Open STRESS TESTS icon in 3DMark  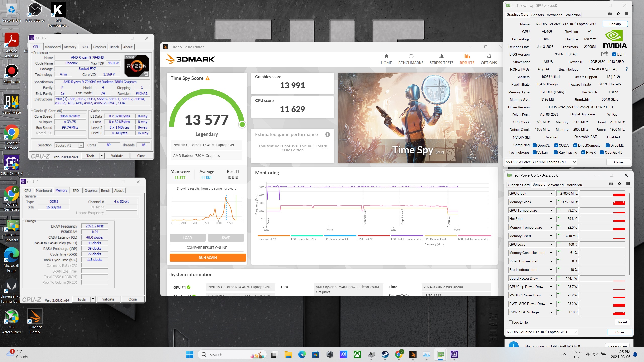click(441, 56)
